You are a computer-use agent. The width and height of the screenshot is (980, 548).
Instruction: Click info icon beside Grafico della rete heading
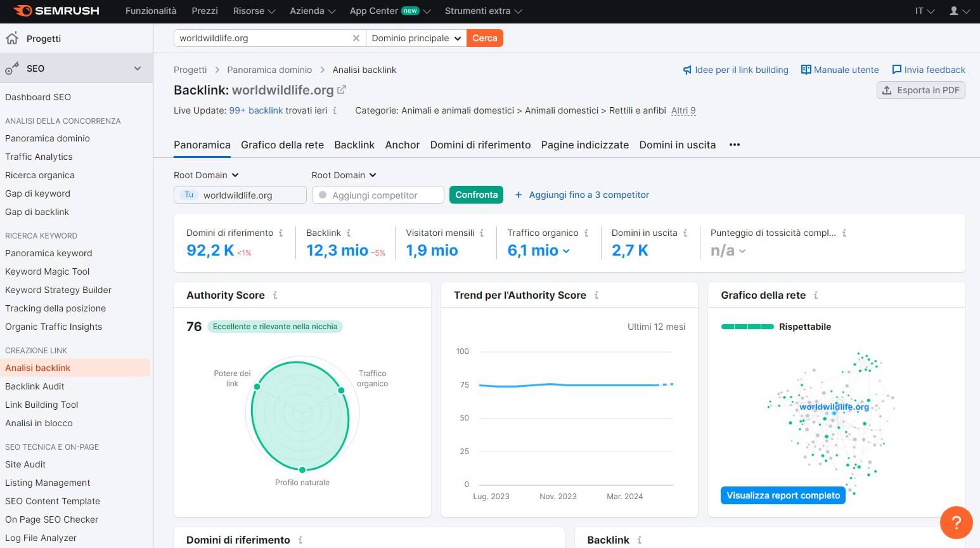coord(816,295)
